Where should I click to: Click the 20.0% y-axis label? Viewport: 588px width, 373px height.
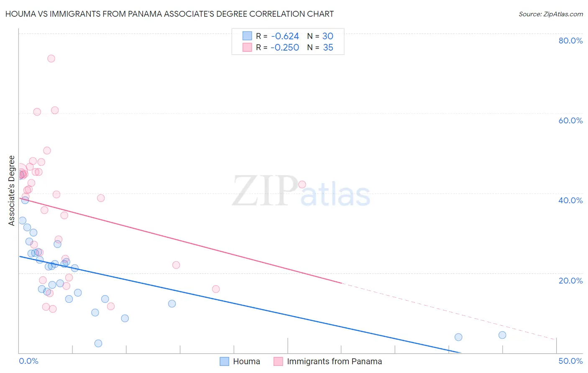pos(570,280)
